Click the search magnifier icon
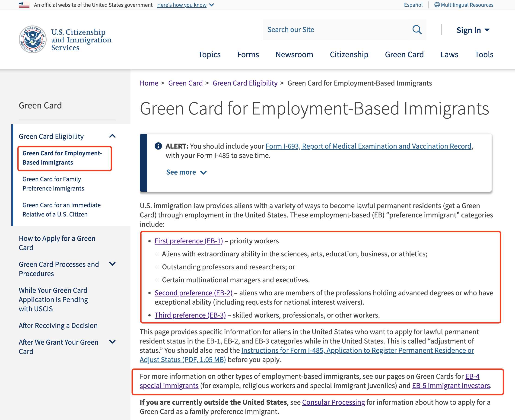 417,30
